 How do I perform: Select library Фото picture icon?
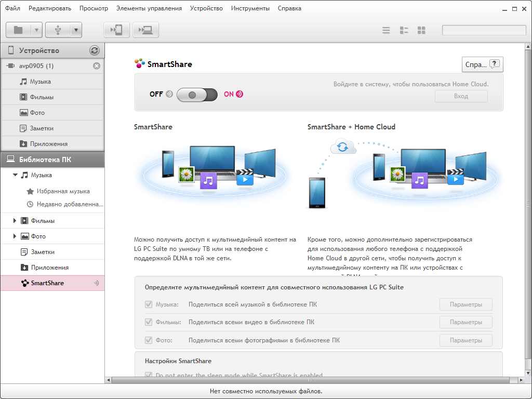pyautogui.click(x=25, y=236)
